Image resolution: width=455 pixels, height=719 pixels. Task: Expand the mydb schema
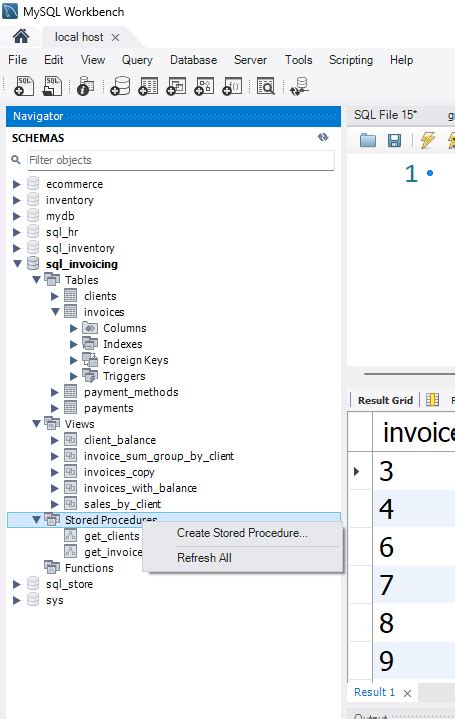[x=17, y=216]
